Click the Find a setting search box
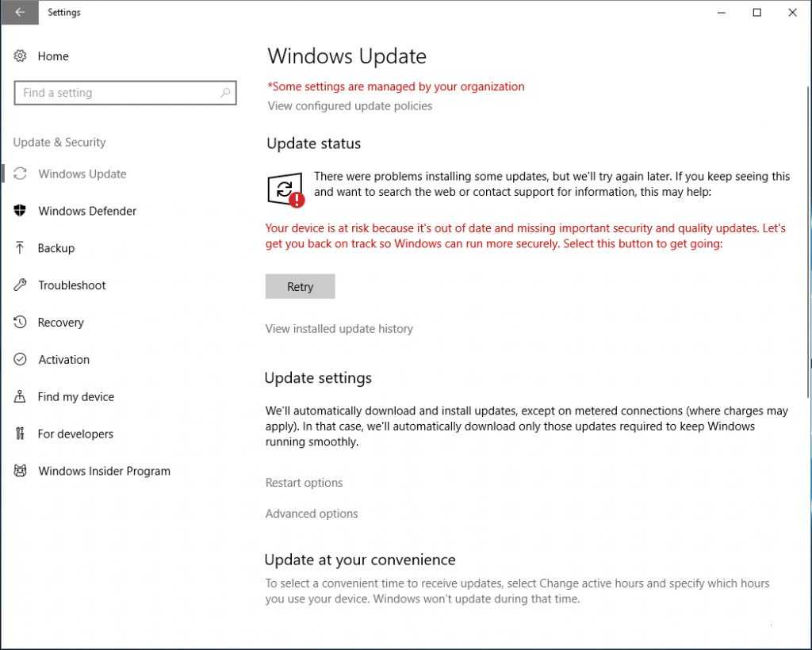The width and height of the screenshot is (812, 650). tap(119, 93)
